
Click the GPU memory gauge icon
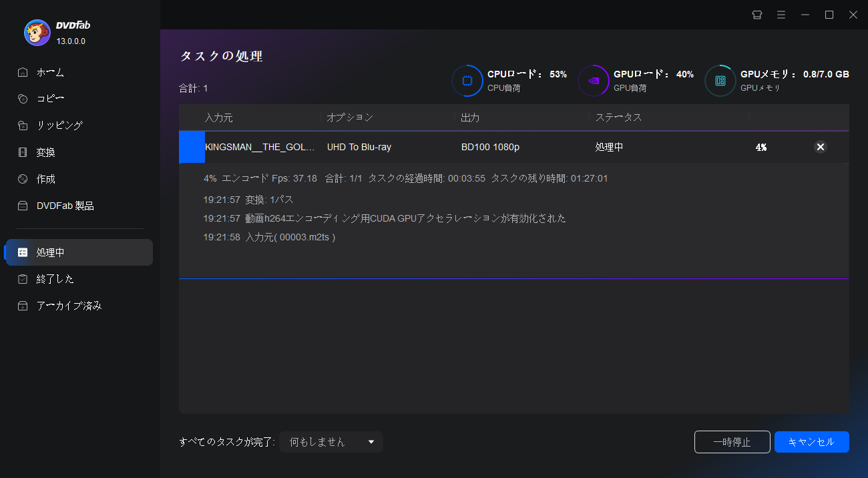click(x=720, y=81)
